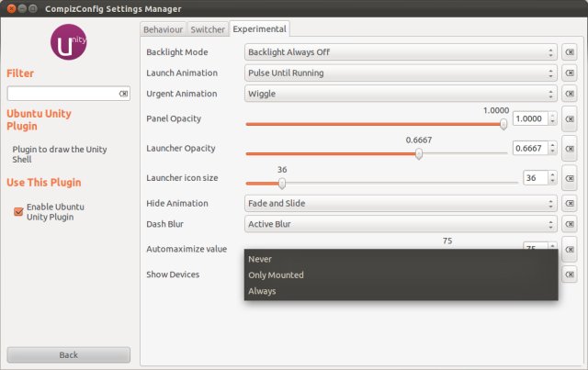
Task: Reset Backlight Mode to default
Action: tap(570, 52)
